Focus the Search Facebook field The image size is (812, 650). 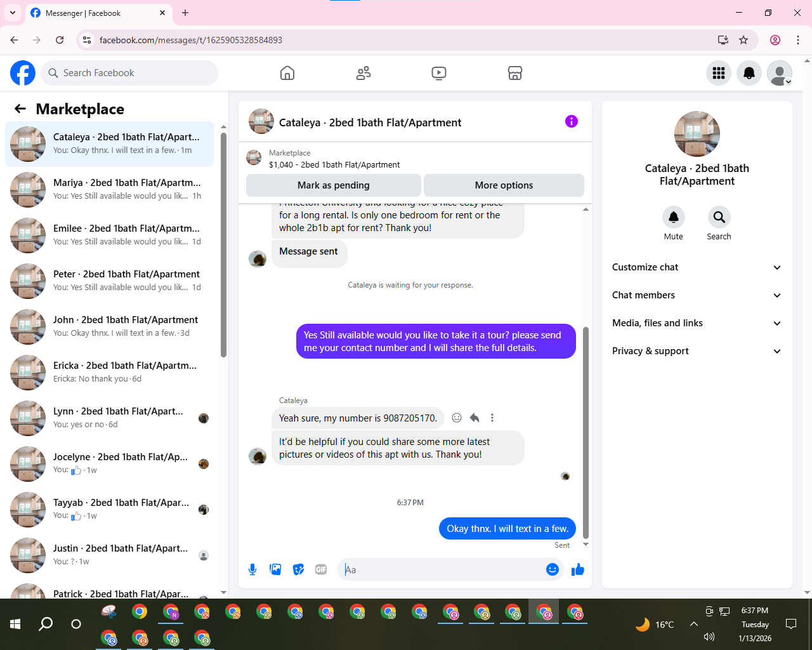click(129, 73)
